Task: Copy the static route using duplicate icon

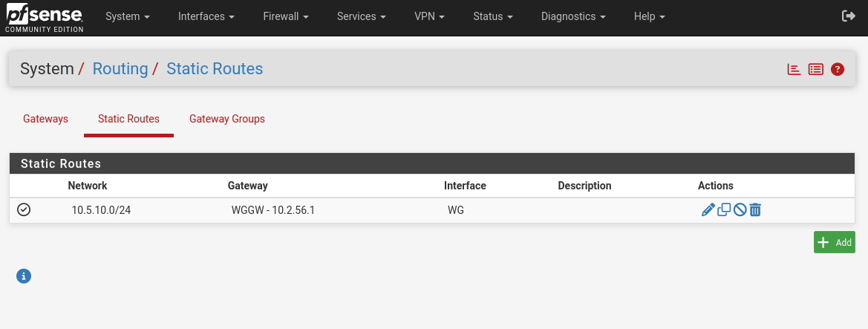Action: (x=724, y=210)
